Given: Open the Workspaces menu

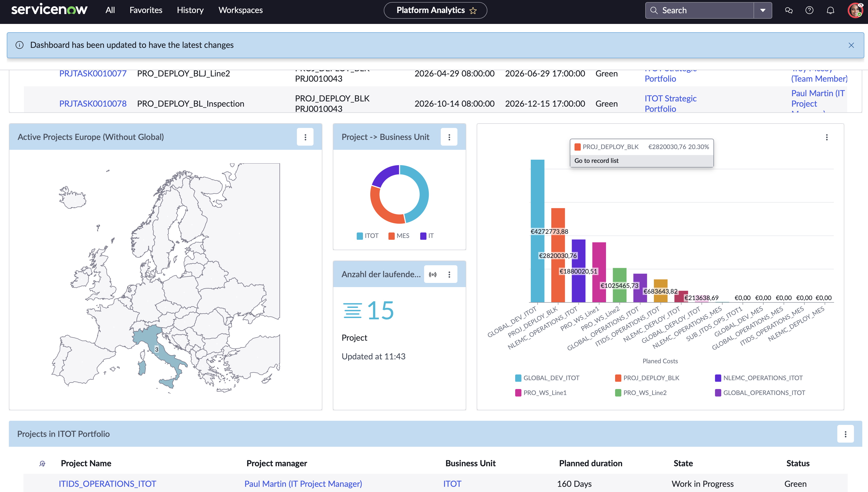Looking at the screenshot, I should [x=240, y=10].
